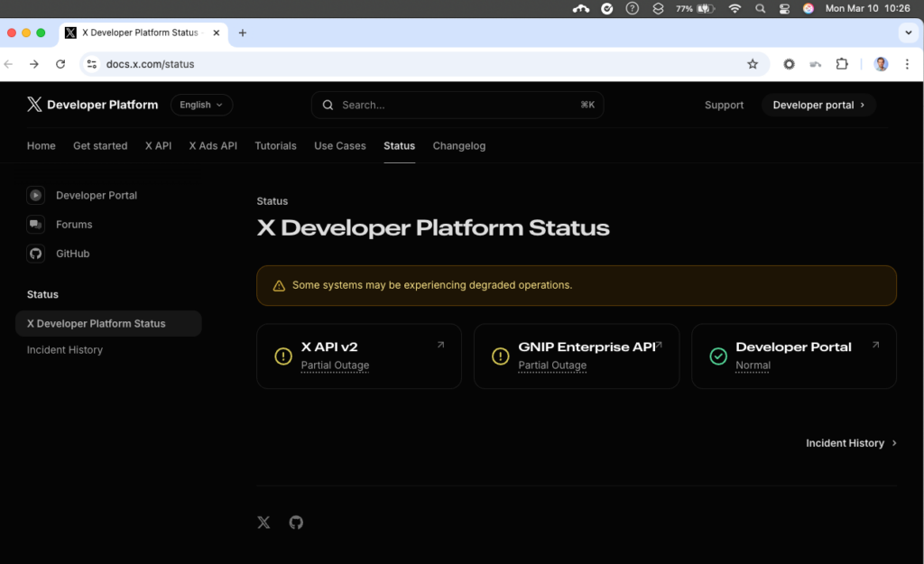Open Use Cases nav tab

pyautogui.click(x=340, y=145)
